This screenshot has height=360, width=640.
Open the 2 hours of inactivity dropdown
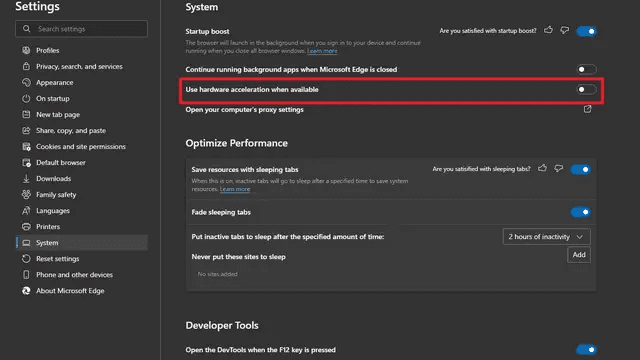[547, 237]
